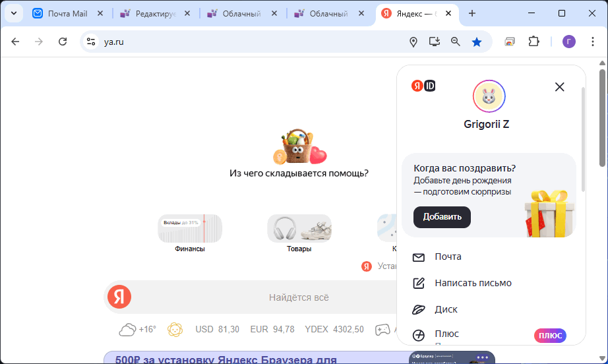Click the rabbit profile avatar
Screen dimensions: 608x364
[x=489, y=96]
